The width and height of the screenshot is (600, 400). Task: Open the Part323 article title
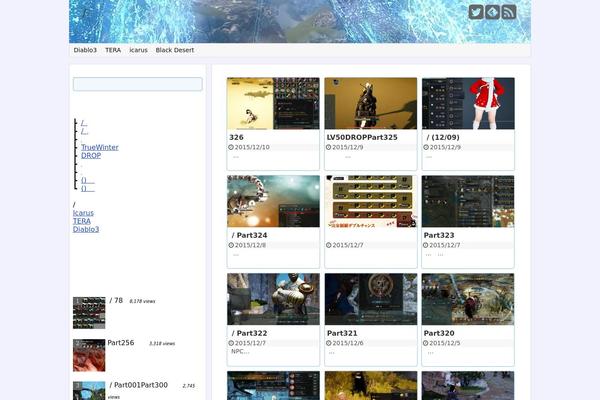pos(439,235)
